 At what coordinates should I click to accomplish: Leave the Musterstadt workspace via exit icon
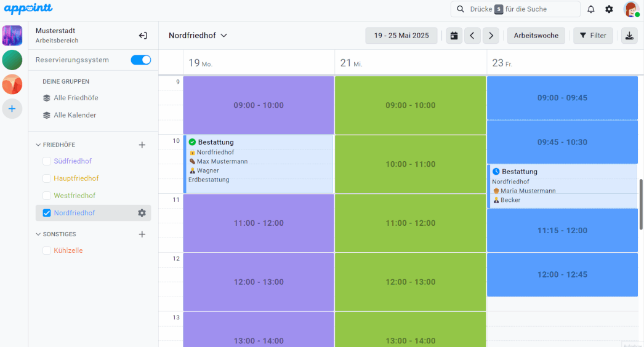pos(142,35)
